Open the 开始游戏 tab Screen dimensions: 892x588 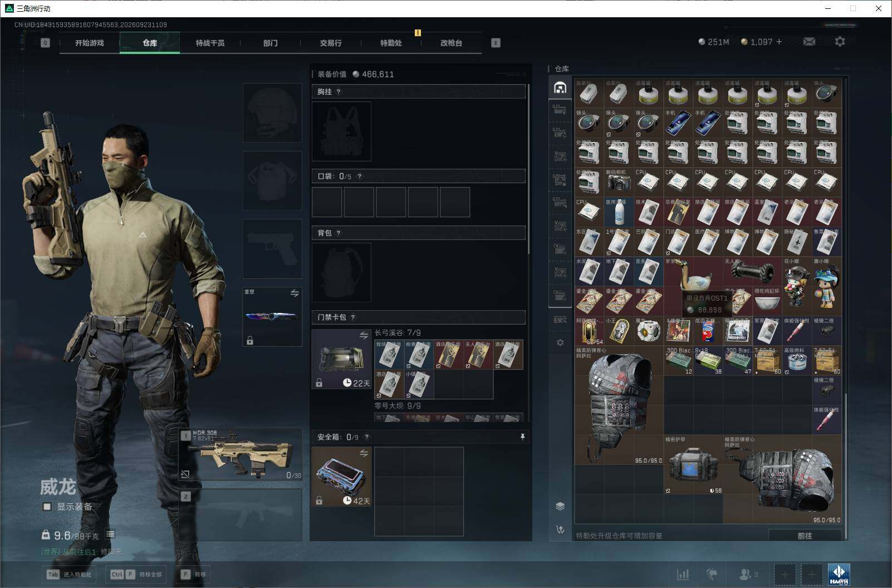90,43
